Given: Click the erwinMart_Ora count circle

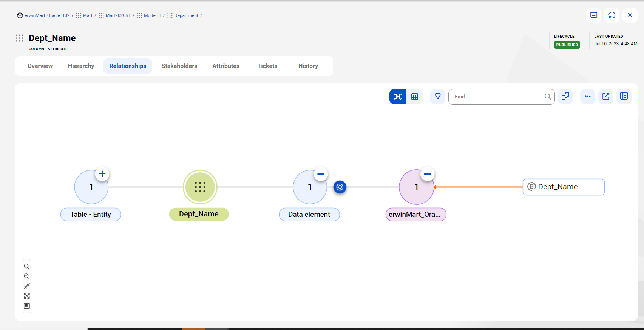Looking at the screenshot, I should point(416,187).
